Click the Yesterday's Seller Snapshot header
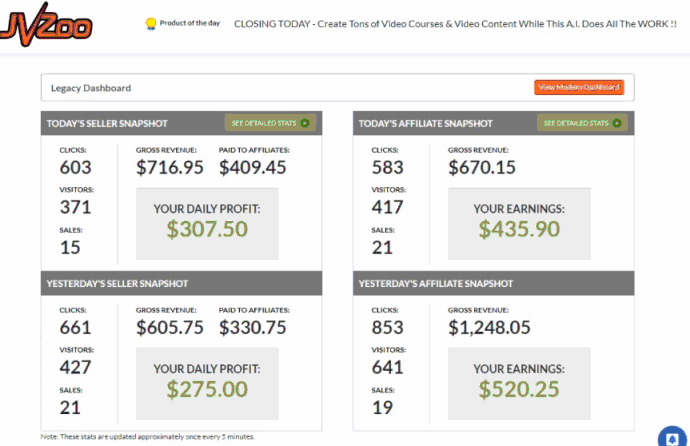 [x=181, y=283]
